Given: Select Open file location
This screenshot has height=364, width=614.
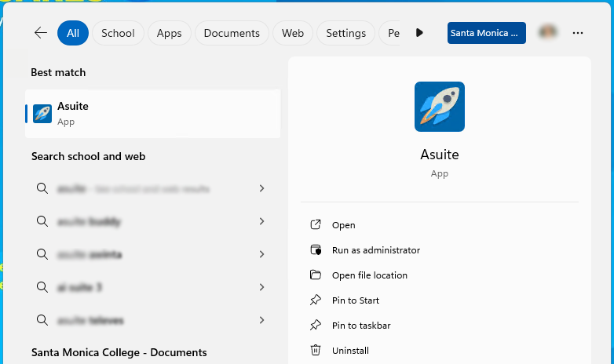Looking at the screenshot, I should coord(370,275).
